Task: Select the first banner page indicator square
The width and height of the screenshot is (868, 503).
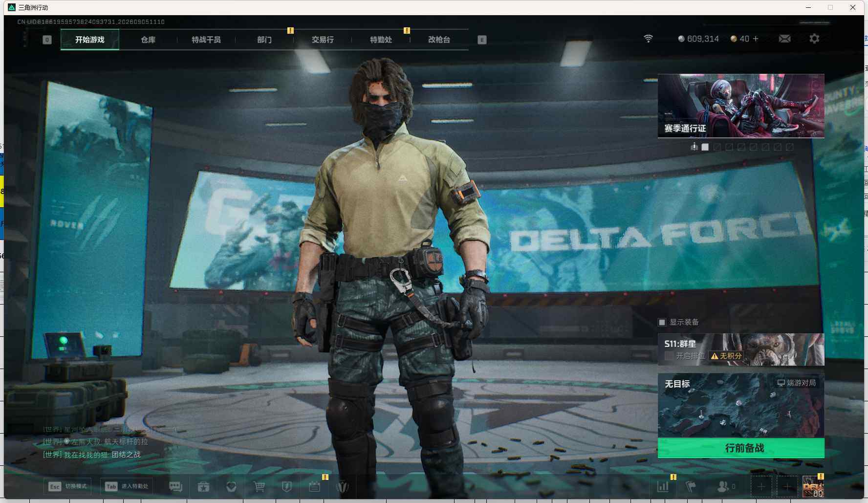Action: [x=705, y=147]
